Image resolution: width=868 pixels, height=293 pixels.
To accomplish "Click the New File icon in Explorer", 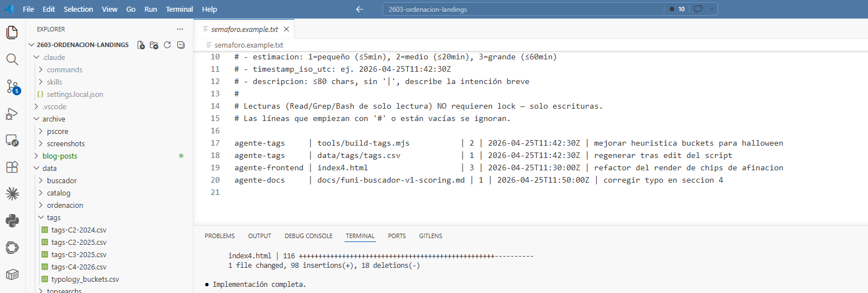I will click(x=141, y=45).
